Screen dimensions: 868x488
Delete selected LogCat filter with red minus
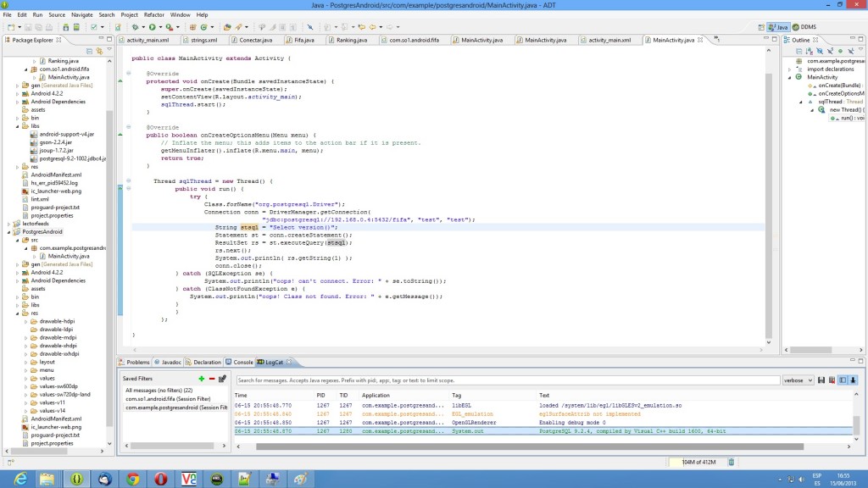(x=212, y=379)
